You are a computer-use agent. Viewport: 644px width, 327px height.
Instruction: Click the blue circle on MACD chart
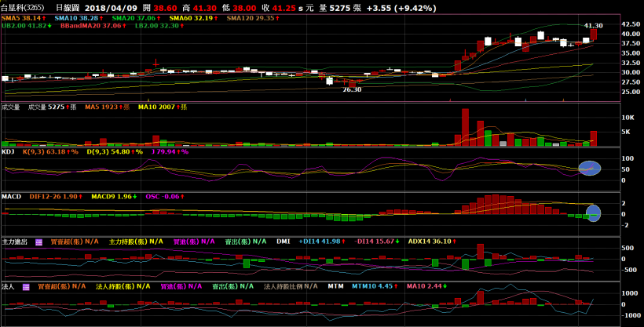coord(593,213)
